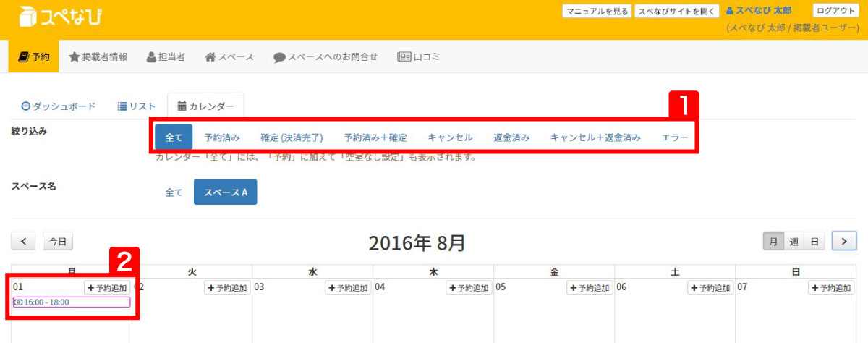868x343 pixels.
Task: Click 予約追加 on day 07
Action: coord(831,288)
